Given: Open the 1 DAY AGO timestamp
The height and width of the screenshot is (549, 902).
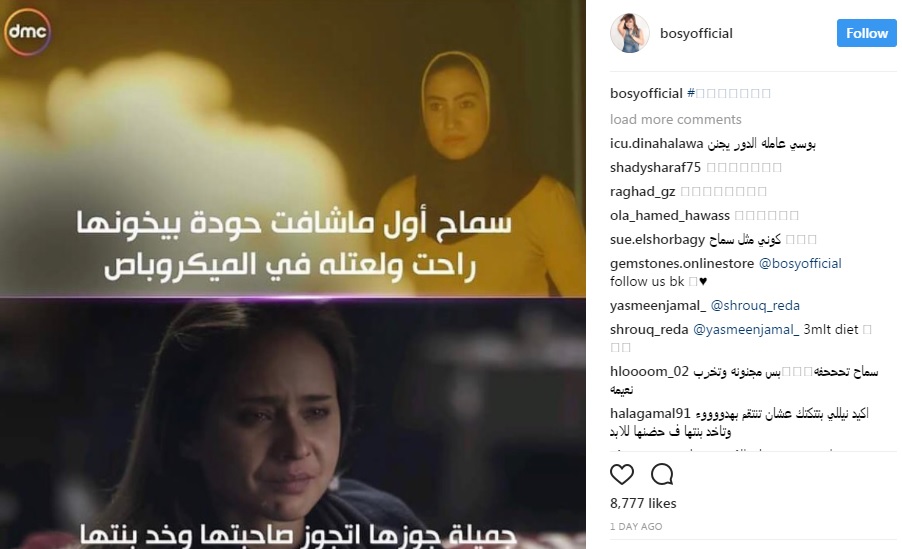Looking at the screenshot, I should [x=636, y=527].
